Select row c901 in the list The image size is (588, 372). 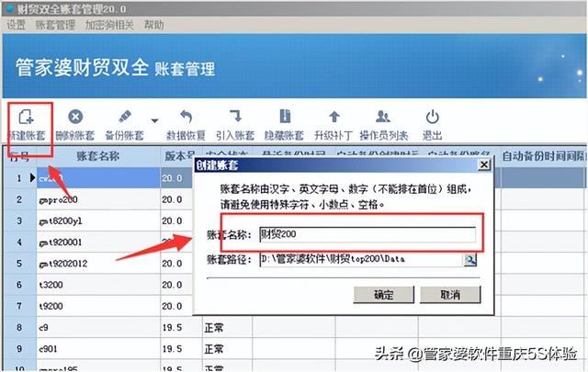pyautogui.click(x=98, y=349)
